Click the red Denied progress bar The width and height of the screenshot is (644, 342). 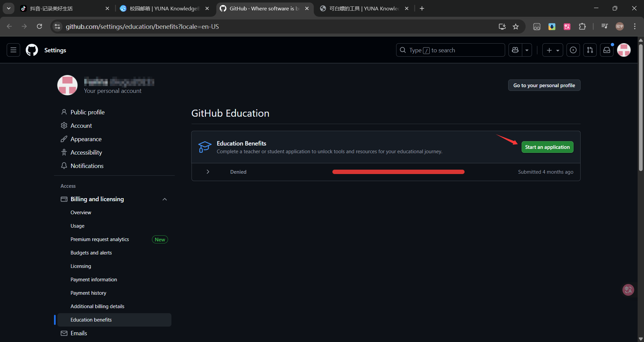click(x=398, y=172)
